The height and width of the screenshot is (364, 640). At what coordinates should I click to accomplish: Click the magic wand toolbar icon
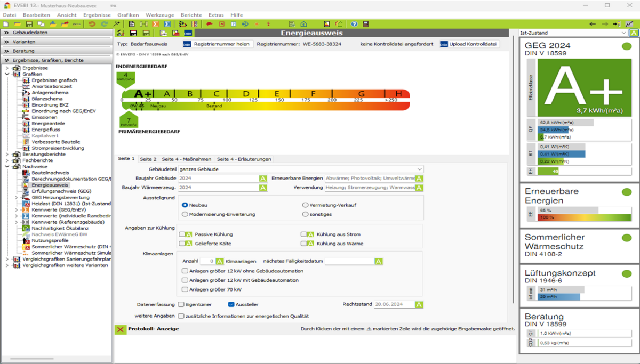tap(117, 24)
